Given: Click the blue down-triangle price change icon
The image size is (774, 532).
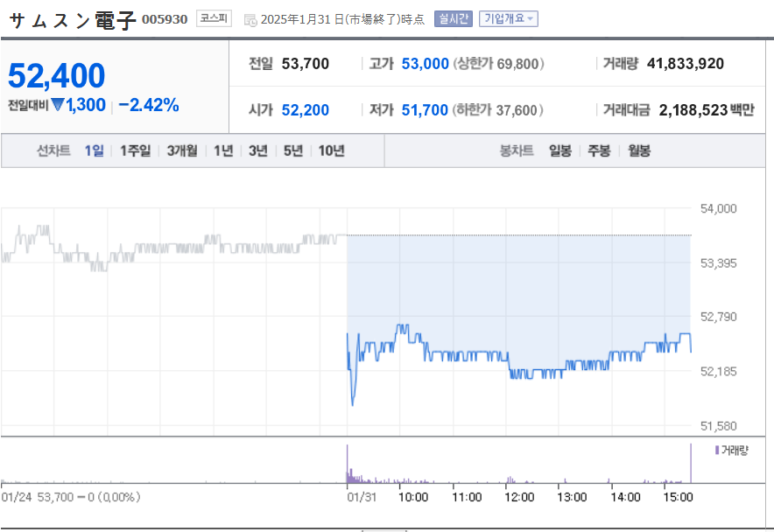Looking at the screenshot, I should pos(58,106).
